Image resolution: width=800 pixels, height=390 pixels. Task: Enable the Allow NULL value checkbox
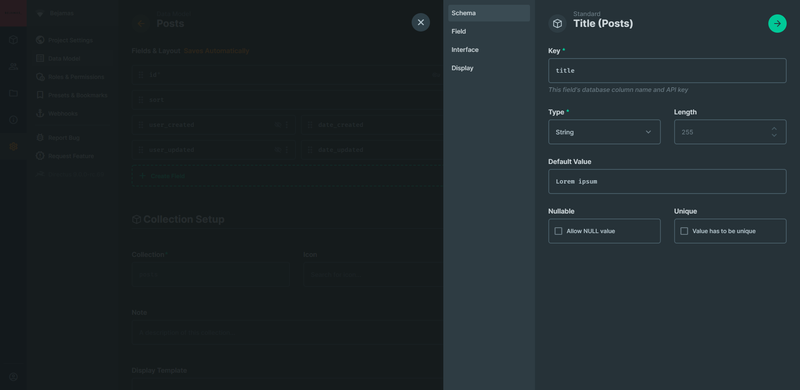click(x=558, y=231)
